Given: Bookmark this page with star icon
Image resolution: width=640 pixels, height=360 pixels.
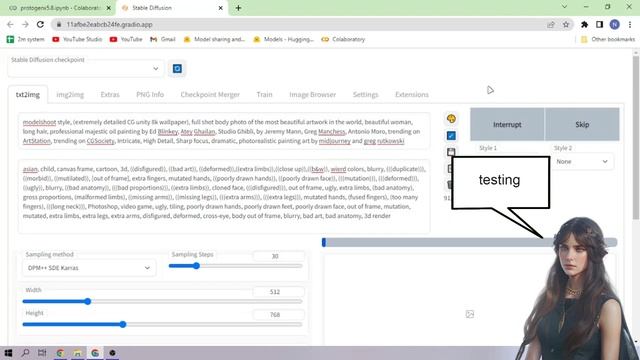Looking at the screenshot, I should [566, 24].
